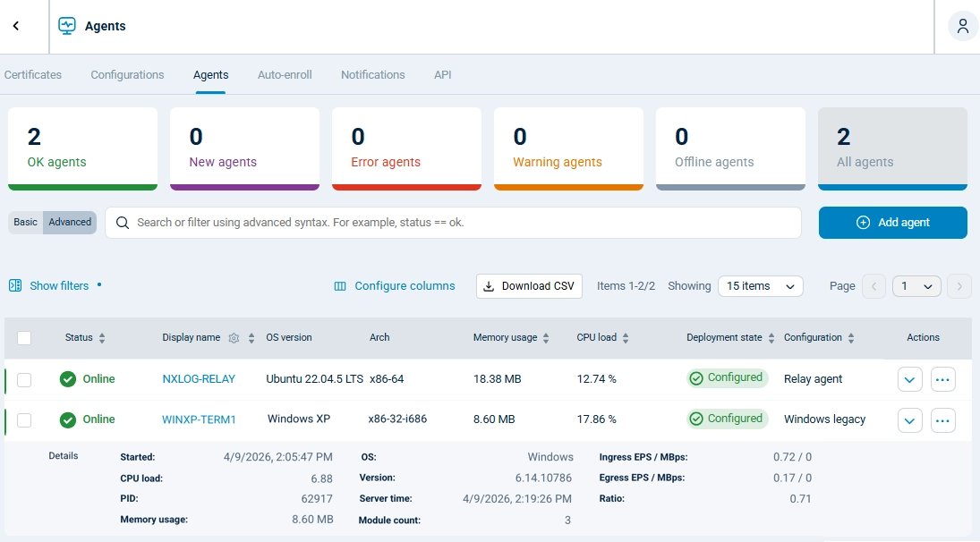
Task: Go back using the left chevron arrow
Action: pyautogui.click(x=16, y=26)
